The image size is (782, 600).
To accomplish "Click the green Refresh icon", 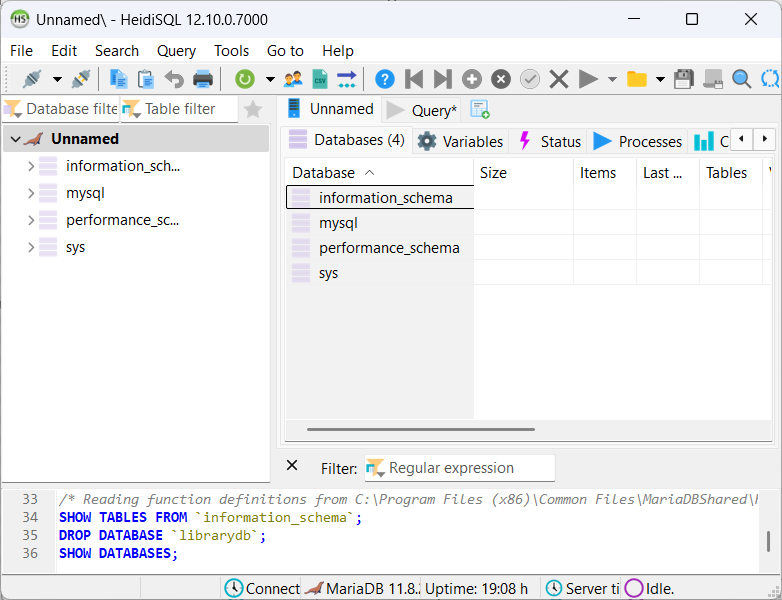I will coord(245,79).
